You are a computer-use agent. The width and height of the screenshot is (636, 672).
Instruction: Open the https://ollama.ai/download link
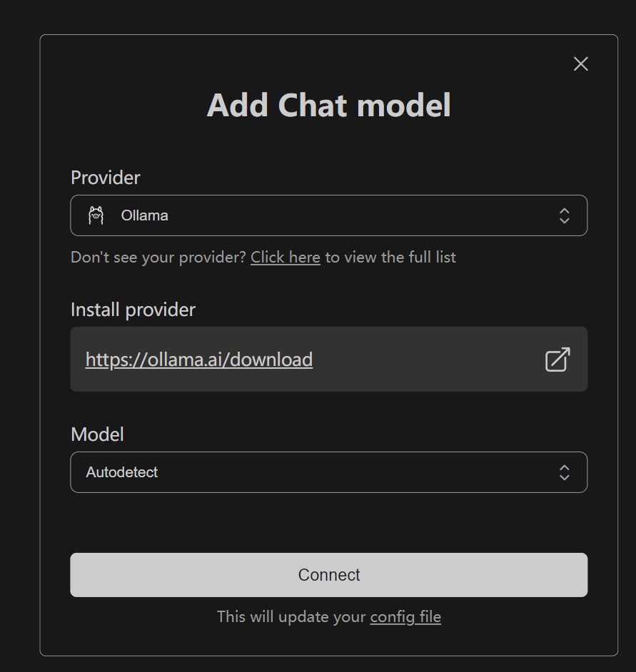coord(199,359)
